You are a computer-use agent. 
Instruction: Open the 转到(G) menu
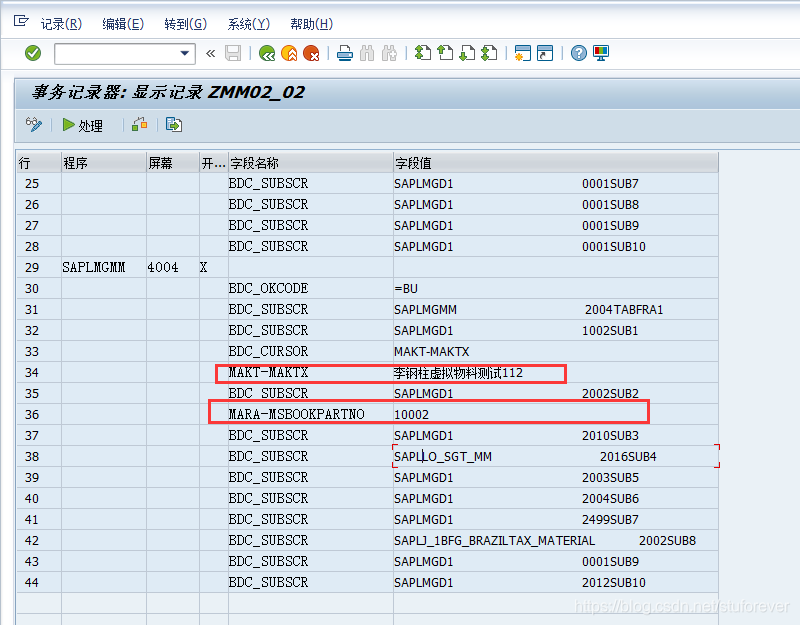[x=186, y=24]
